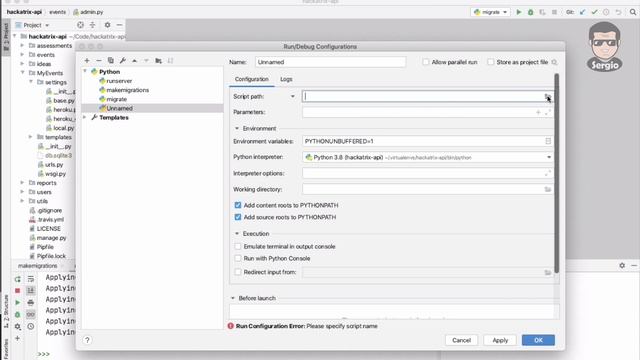Enable Emulate terminal in output console
640x360 pixels.
click(x=238, y=247)
